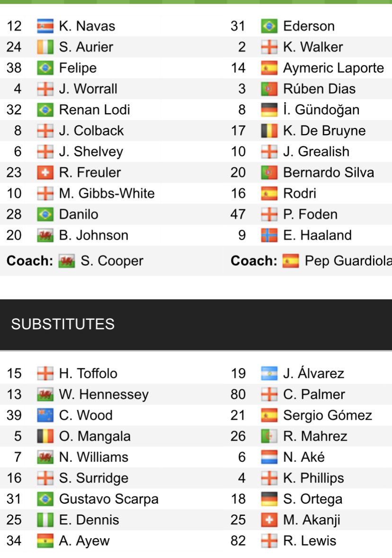Click the Algeria flag beside R. Mahrez

pyautogui.click(x=269, y=436)
